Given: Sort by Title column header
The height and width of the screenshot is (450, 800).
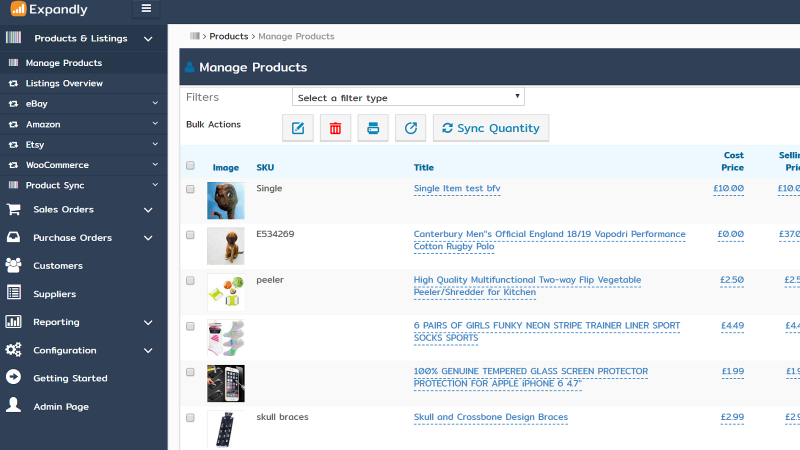Looking at the screenshot, I should coord(423,167).
